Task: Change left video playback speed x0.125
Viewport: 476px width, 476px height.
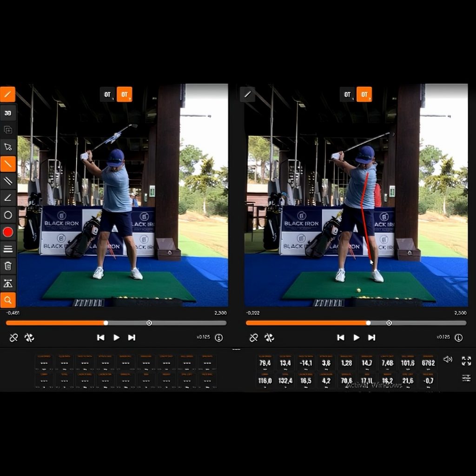Action: coord(204,337)
